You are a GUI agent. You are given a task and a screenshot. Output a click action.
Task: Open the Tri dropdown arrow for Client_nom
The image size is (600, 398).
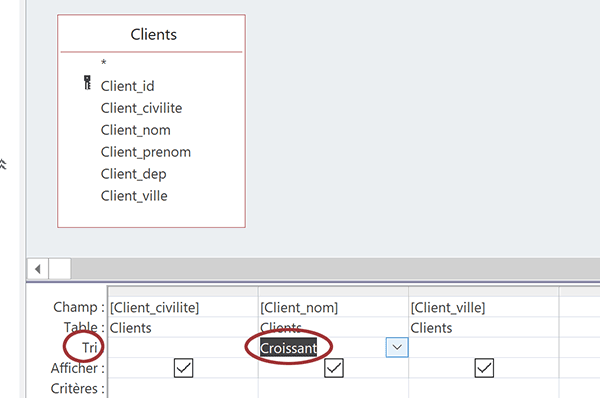point(397,347)
